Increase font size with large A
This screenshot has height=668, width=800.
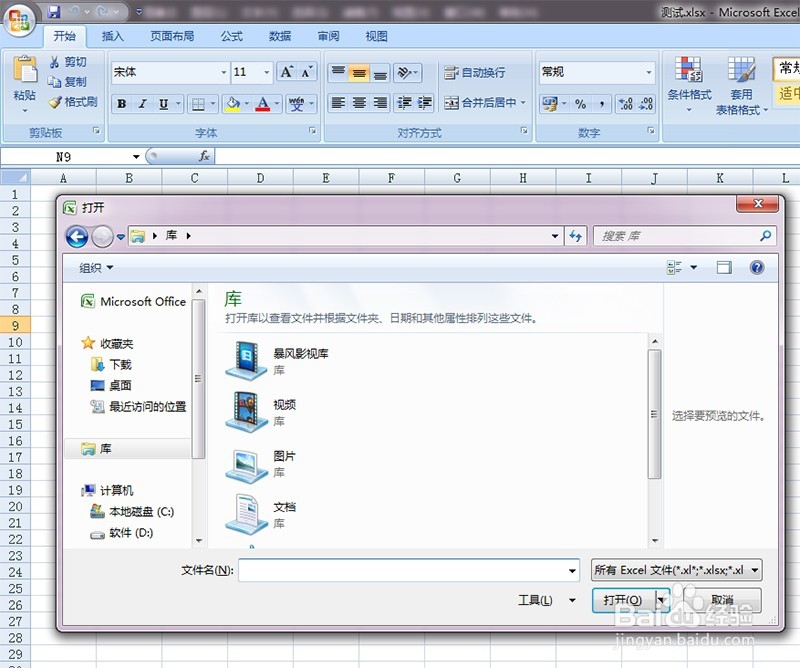[286, 72]
